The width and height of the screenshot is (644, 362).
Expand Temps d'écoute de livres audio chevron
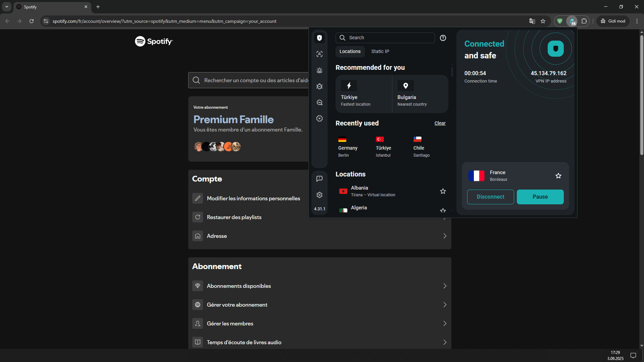(445, 342)
